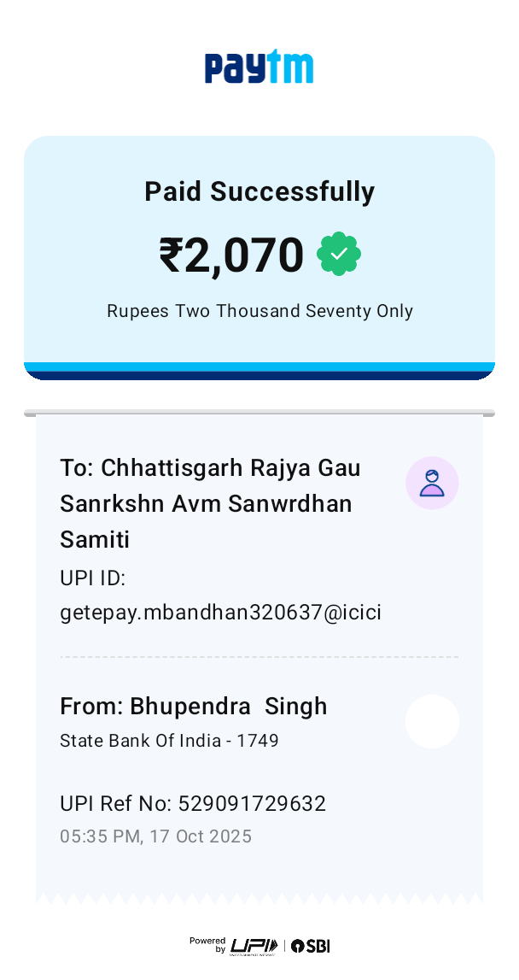This screenshot has height=980, width=519.
Task: Click the 05:35 PM, 17 Oct 2025 timestamp
Action: [x=155, y=836]
